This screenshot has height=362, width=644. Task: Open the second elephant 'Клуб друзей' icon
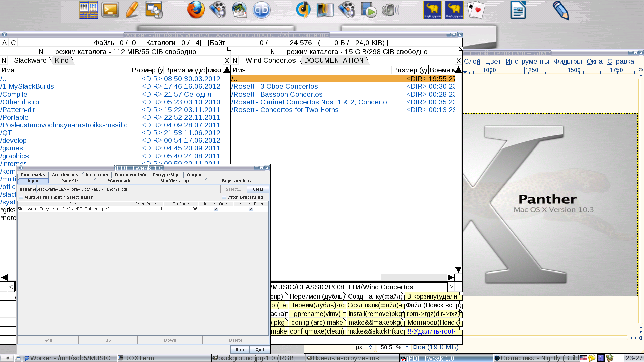point(454,10)
